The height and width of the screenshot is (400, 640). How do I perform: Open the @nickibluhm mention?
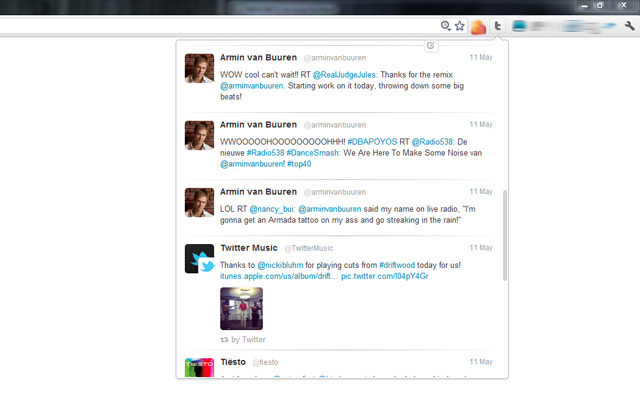coord(280,265)
